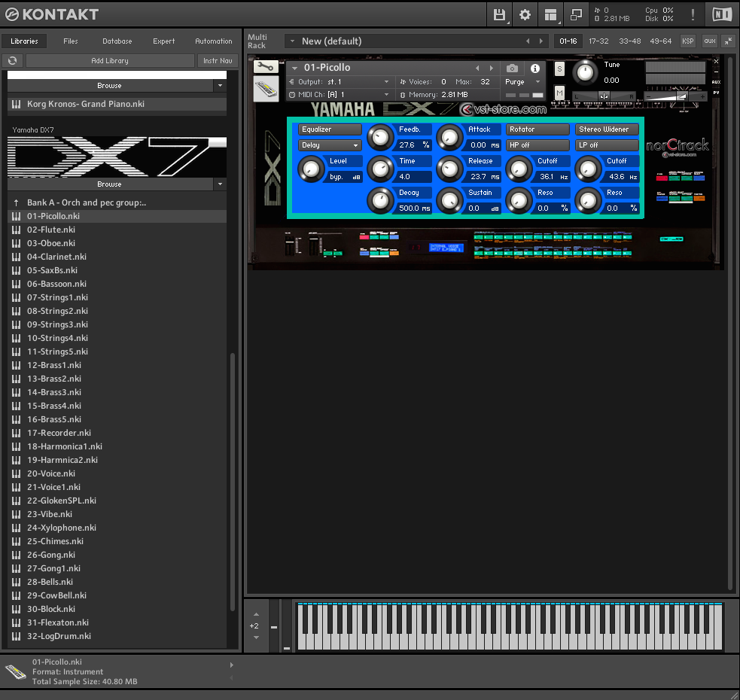Click the Max voices value 32
This screenshot has width=740, height=700.
[485, 81]
